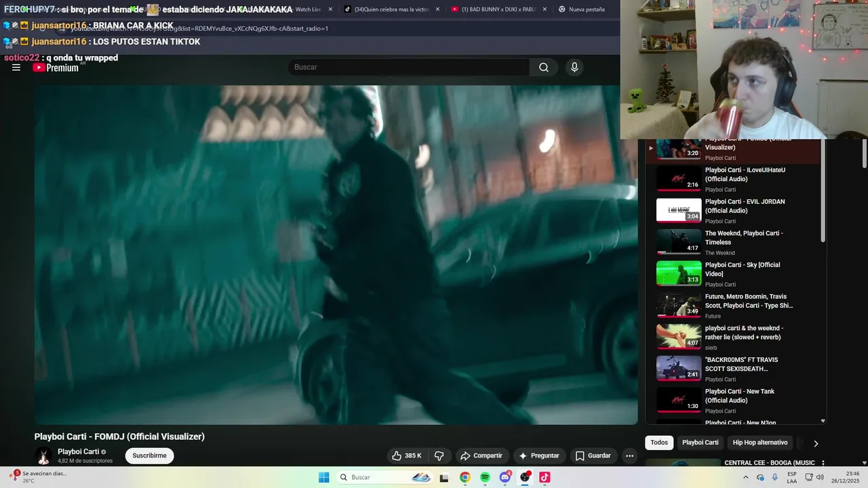The image size is (868, 488).
Task: Subscribe to Playboi Carti with Suscribirme
Action: click(x=149, y=455)
